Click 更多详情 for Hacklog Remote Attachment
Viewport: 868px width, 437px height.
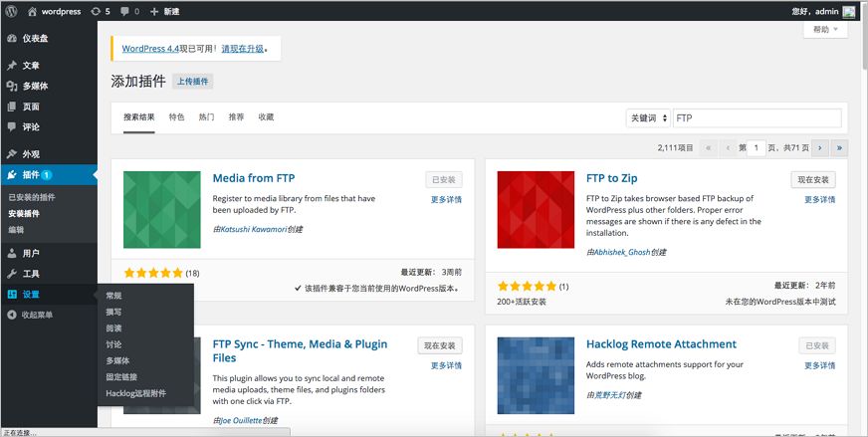click(x=820, y=365)
